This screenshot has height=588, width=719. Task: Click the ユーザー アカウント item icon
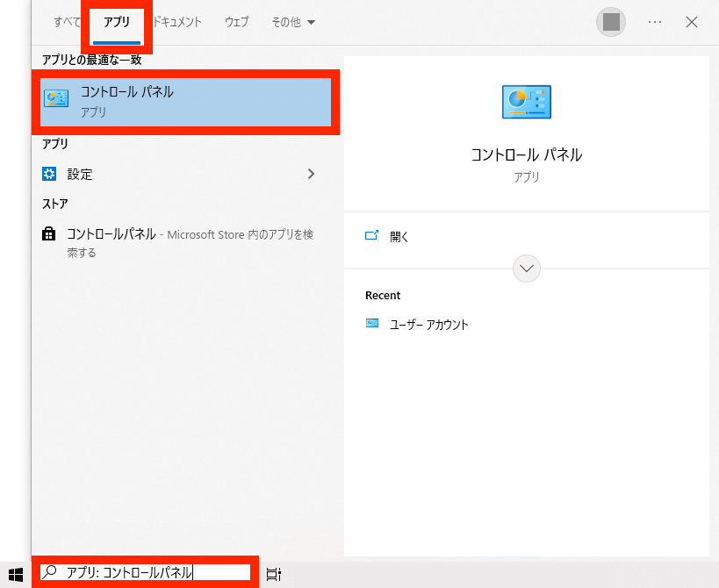[x=372, y=323]
